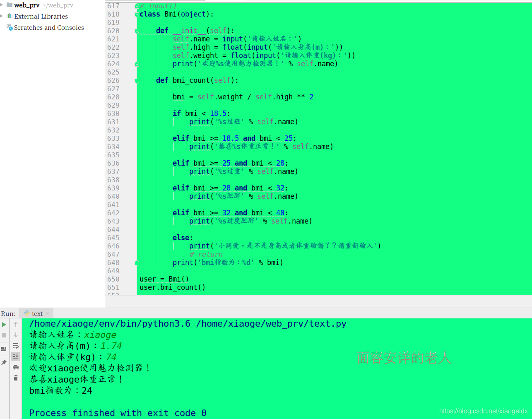Select the 'text' tab in Run panel
532x419 pixels.
(x=37, y=313)
